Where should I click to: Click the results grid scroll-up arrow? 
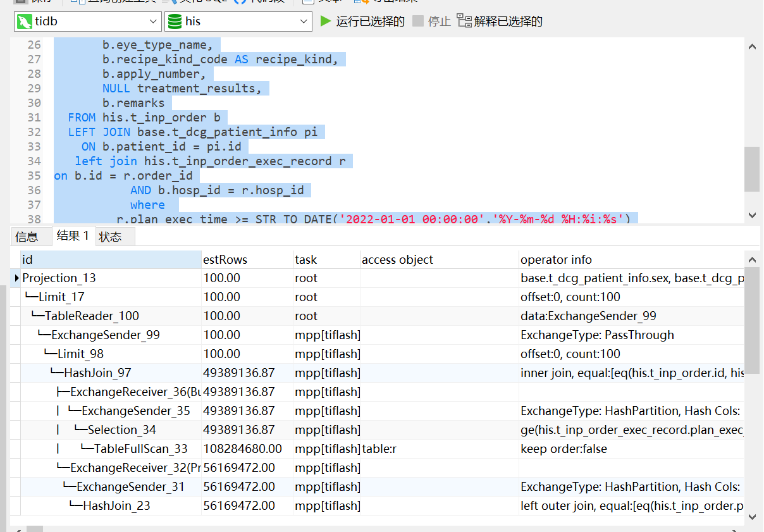(x=752, y=259)
